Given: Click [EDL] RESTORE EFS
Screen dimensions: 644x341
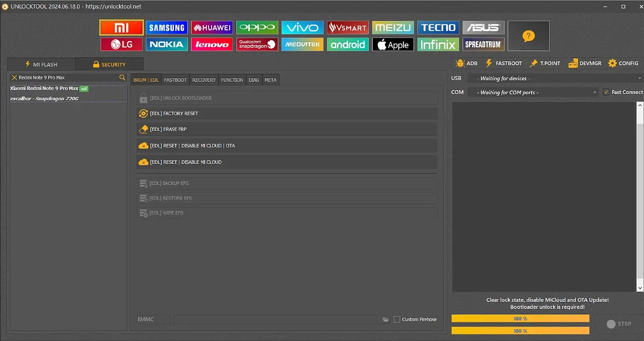Looking at the screenshot, I should [x=287, y=198].
